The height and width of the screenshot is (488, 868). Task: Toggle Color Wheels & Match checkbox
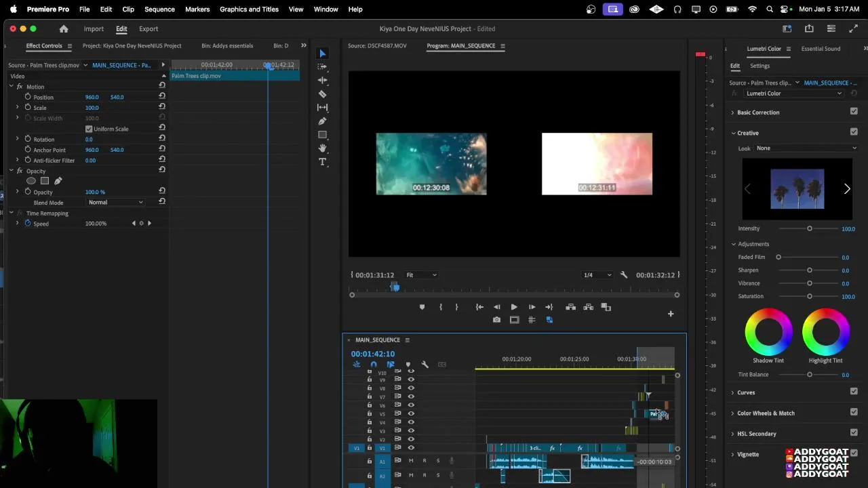coord(854,412)
